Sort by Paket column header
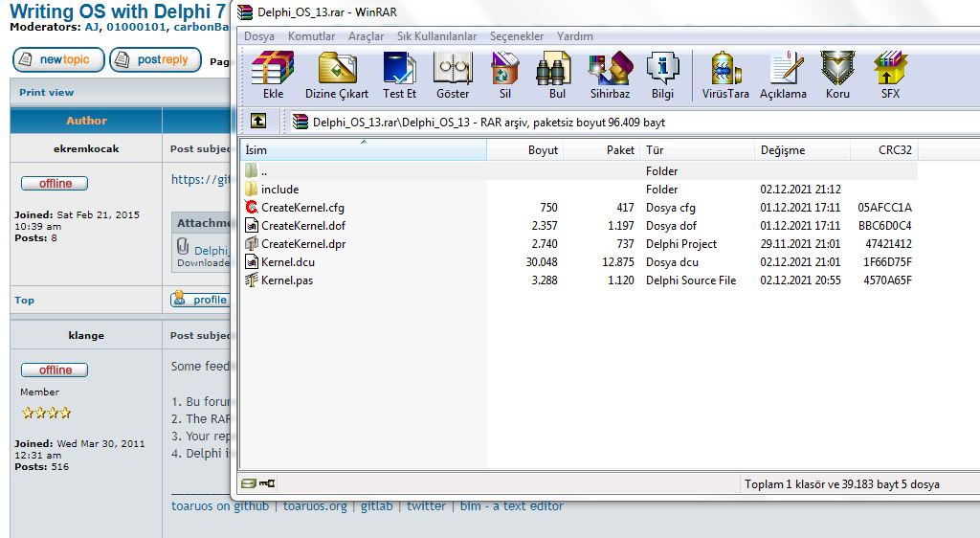The image size is (980, 538). (602, 150)
